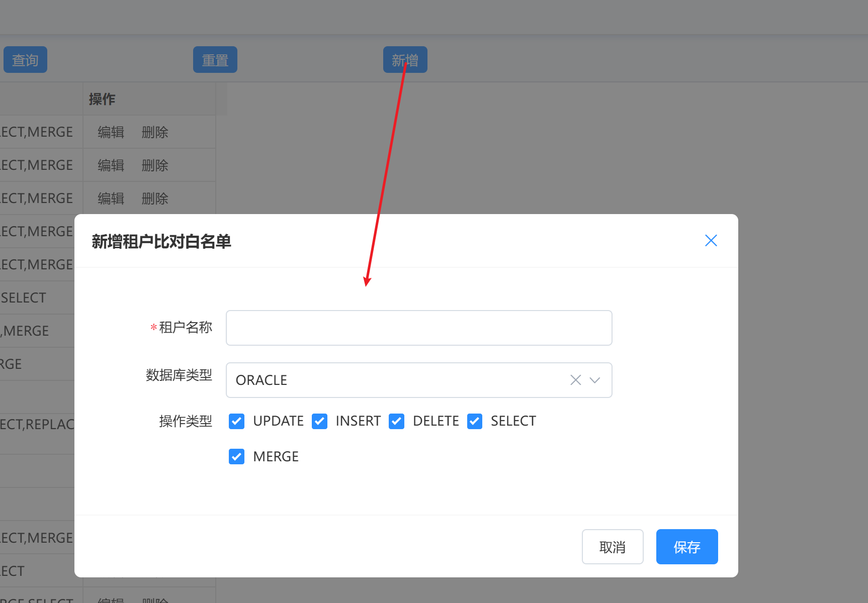
Task: Close the 新增租户比对白名单 dialog
Action: (x=711, y=241)
